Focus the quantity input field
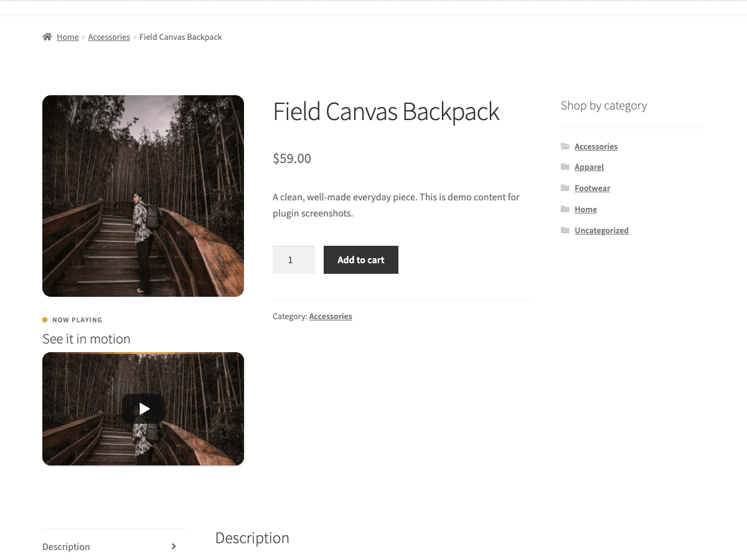 point(294,259)
